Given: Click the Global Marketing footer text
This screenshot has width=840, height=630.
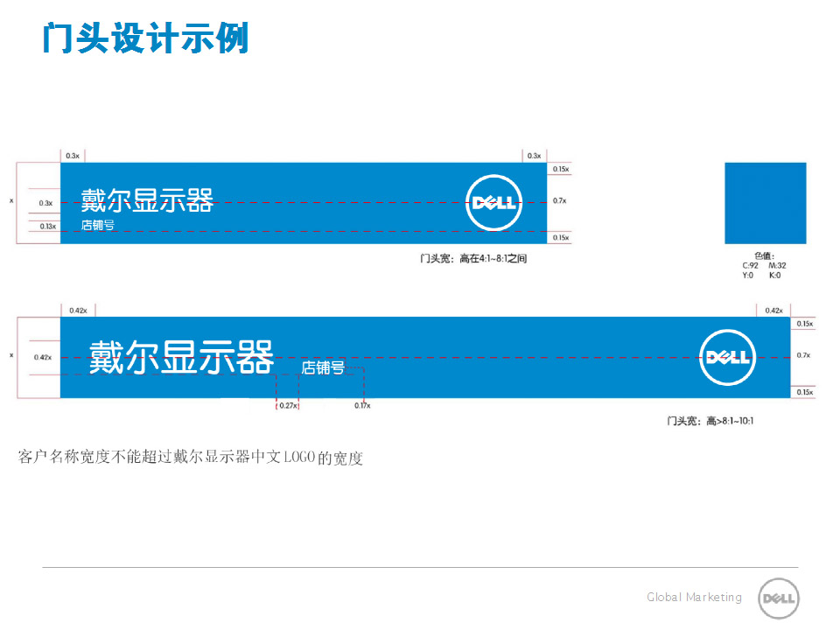Looking at the screenshot, I should pyautogui.click(x=694, y=597).
